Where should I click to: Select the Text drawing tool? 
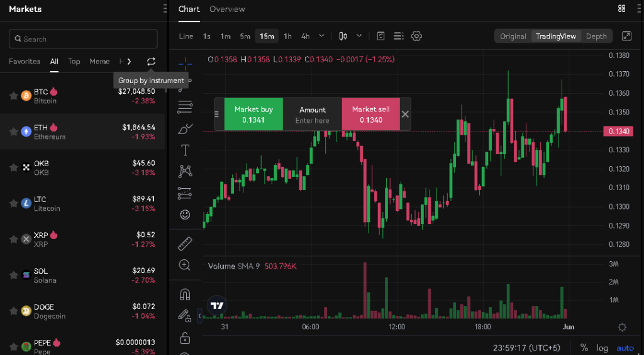(185, 150)
